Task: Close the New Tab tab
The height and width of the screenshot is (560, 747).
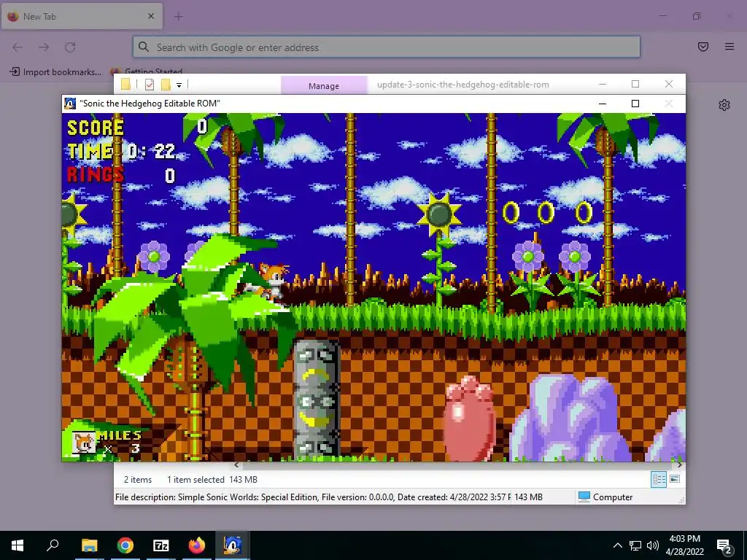Action: [151, 16]
